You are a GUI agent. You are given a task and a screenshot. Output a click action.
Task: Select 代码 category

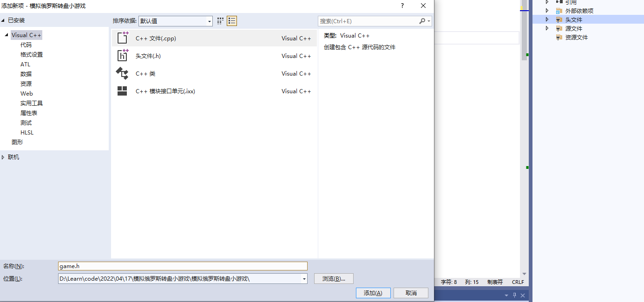click(x=26, y=45)
